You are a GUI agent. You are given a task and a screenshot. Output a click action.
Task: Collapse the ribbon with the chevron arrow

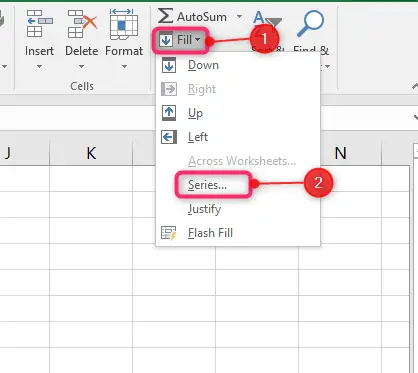(x=415, y=87)
